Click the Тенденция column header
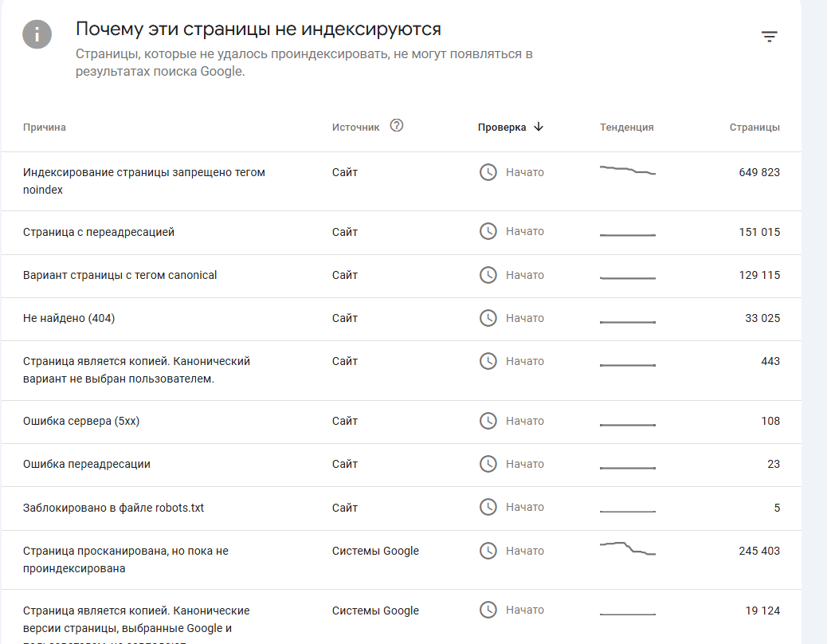Screen dimensions: 827x644 coord(626,128)
